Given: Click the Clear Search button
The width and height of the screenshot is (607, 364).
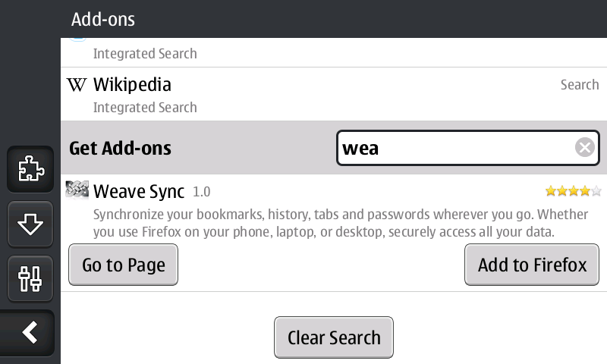Looking at the screenshot, I should [334, 337].
